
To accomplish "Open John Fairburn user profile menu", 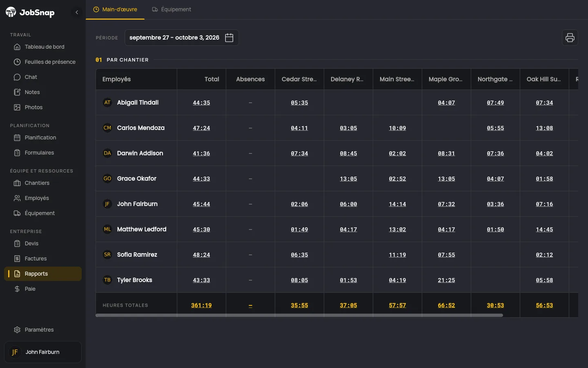I will pos(43,352).
